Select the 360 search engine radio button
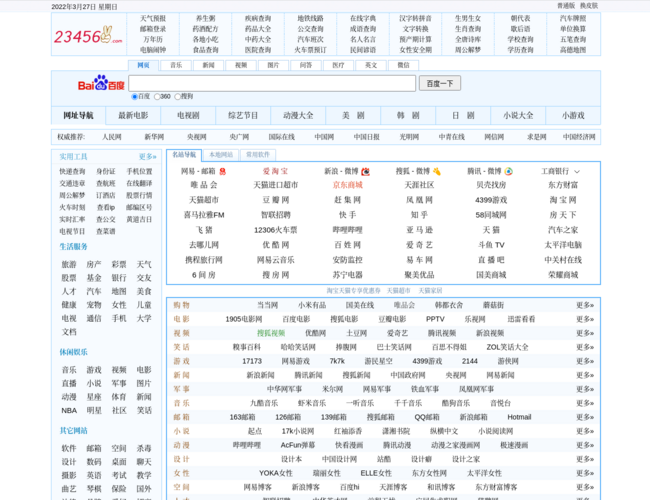This screenshot has height=500, width=650. click(157, 97)
